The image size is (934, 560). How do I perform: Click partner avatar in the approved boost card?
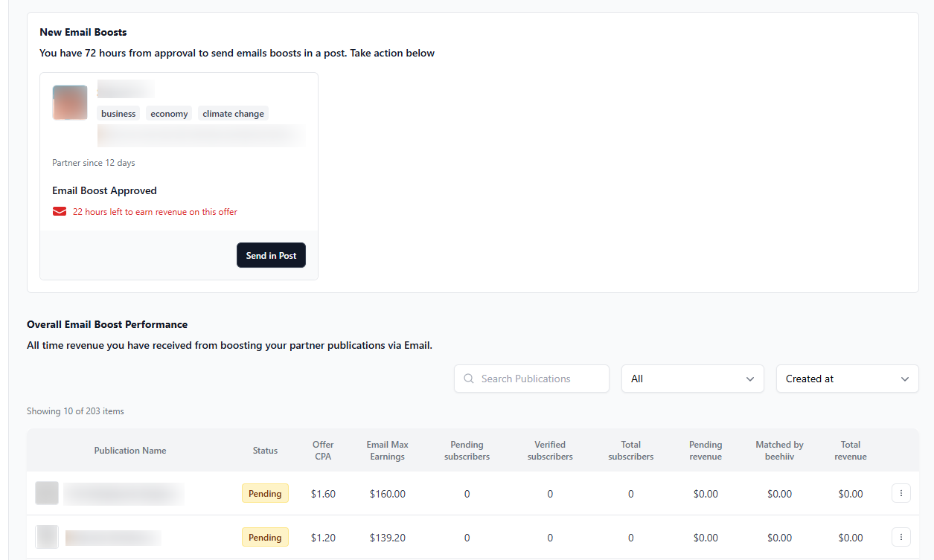tap(70, 103)
